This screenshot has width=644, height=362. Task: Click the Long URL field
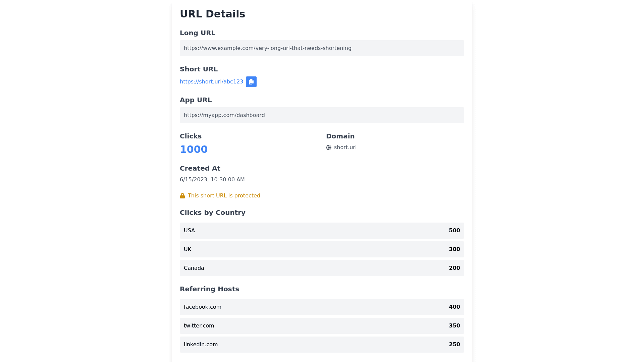coord(322,48)
